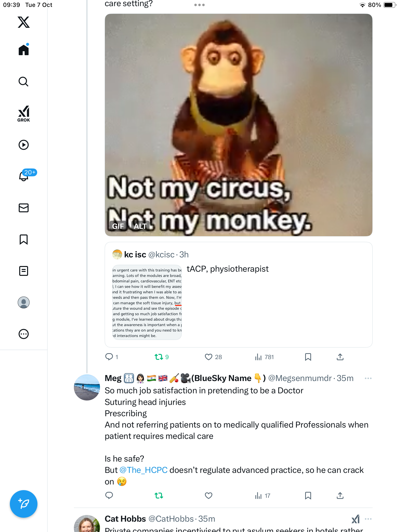Viewport: 399px width, 532px height.
Task: Bookmark Meg's tweet about job satisfaction
Action: click(x=308, y=496)
